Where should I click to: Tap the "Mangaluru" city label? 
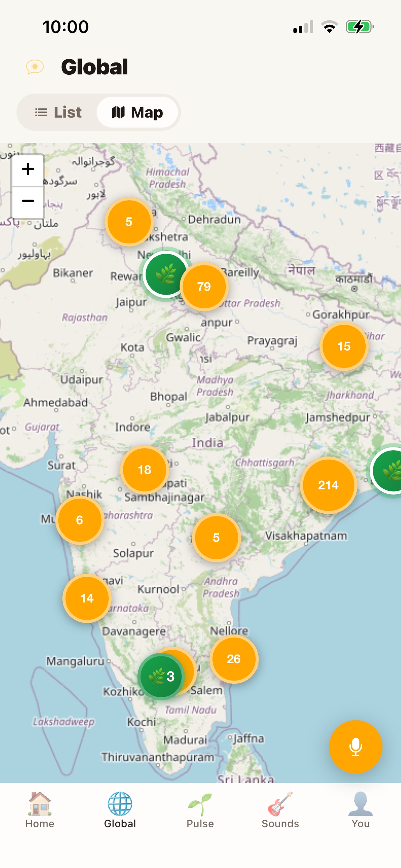pyautogui.click(x=75, y=661)
